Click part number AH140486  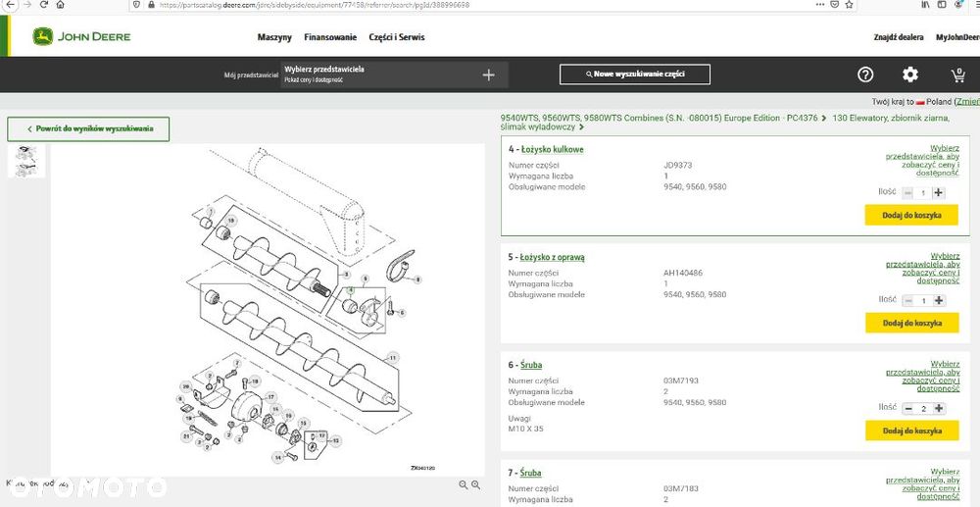click(681, 274)
